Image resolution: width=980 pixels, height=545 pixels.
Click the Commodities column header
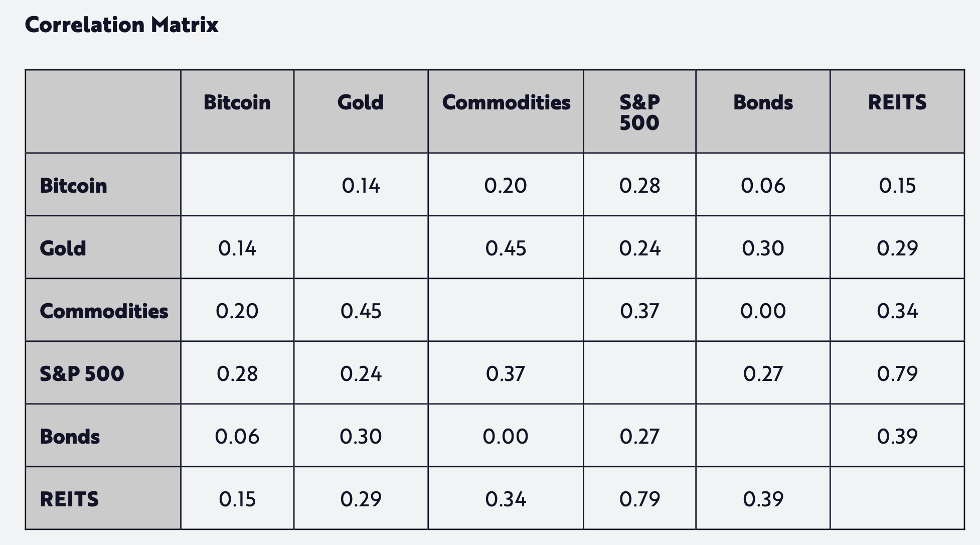click(506, 102)
